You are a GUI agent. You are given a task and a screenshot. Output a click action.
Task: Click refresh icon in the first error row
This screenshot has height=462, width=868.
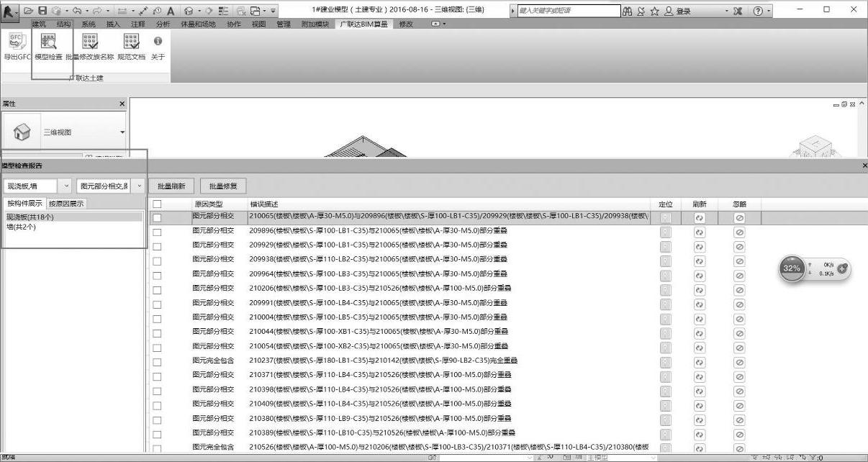700,218
